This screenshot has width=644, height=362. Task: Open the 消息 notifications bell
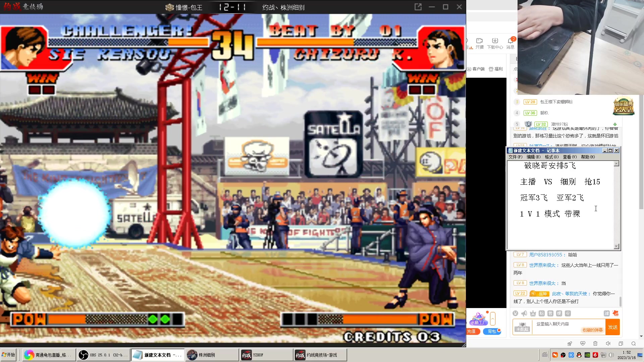[511, 43]
